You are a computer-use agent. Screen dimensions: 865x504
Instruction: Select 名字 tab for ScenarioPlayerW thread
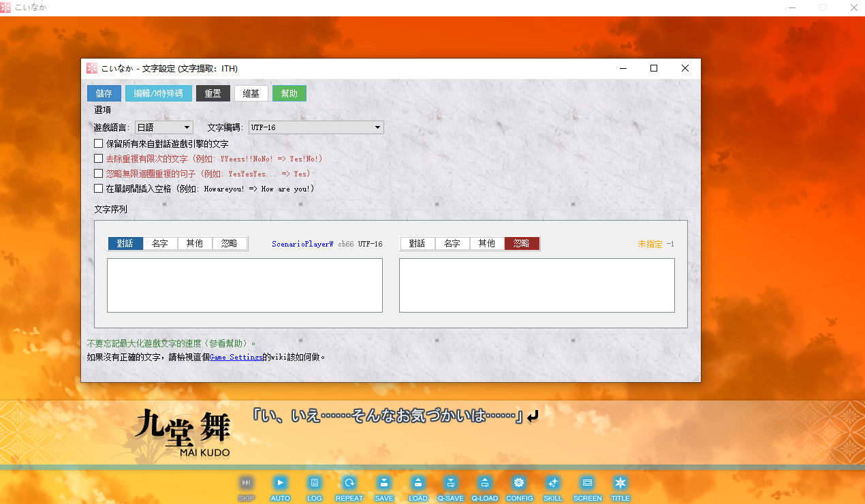click(x=160, y=243)
